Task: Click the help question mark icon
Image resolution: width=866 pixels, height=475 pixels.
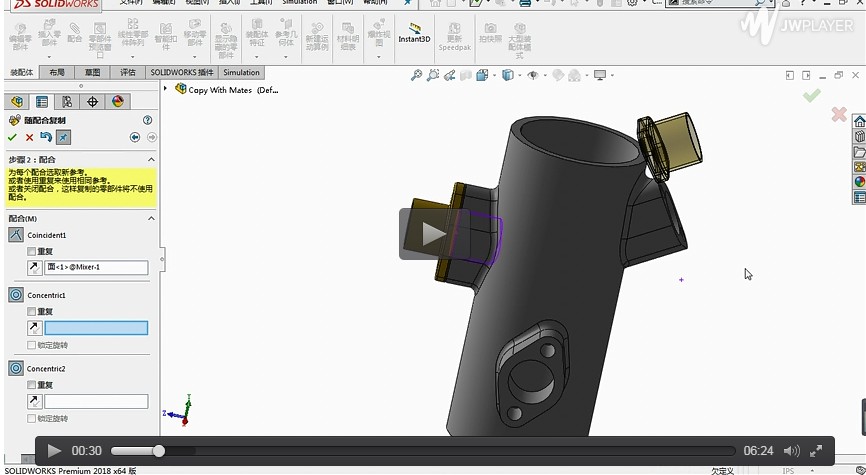Action: coord(148,120)
